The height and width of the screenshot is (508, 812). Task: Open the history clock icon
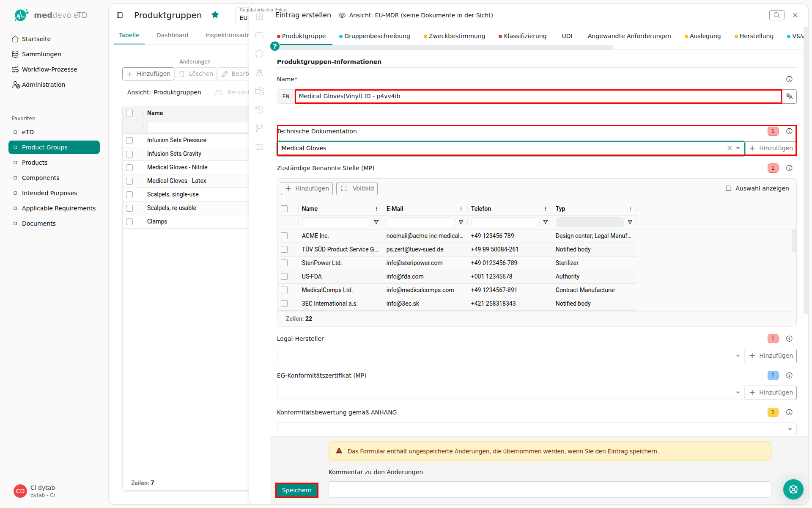coord(259,110)
